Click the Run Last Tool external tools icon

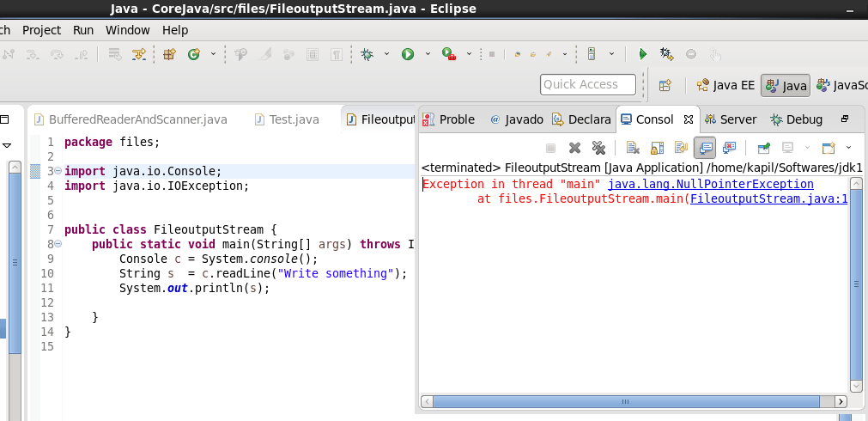coord(448,54)
